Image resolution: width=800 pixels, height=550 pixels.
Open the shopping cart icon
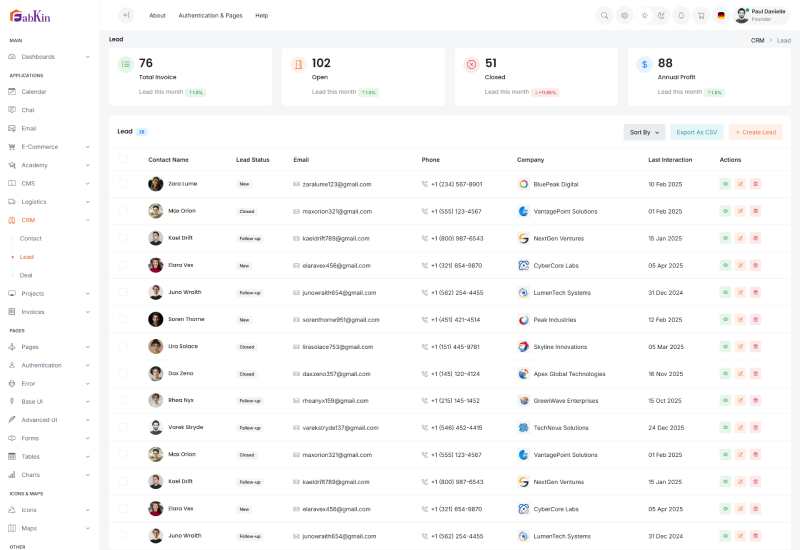pos(700,15)
